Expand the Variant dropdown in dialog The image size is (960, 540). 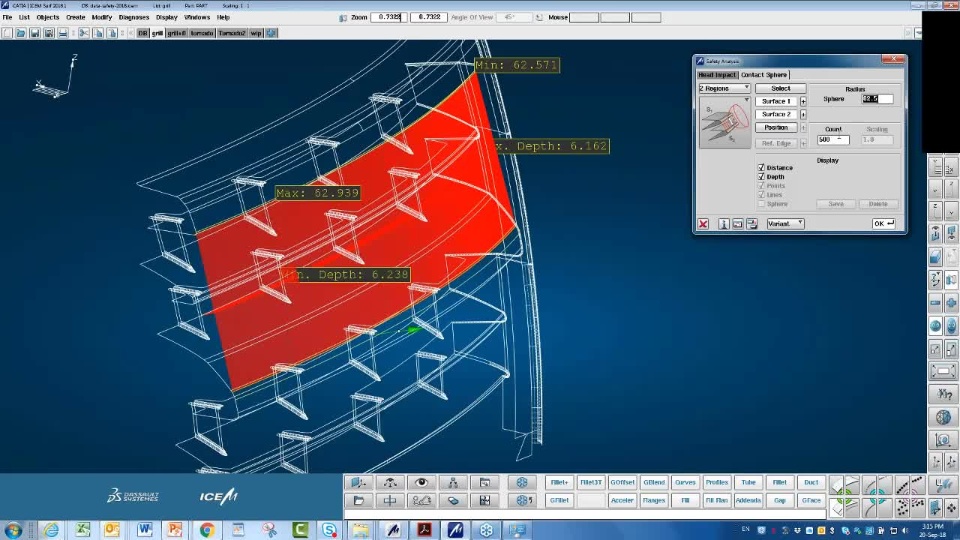pyautogui.click(x=786, y=224)
